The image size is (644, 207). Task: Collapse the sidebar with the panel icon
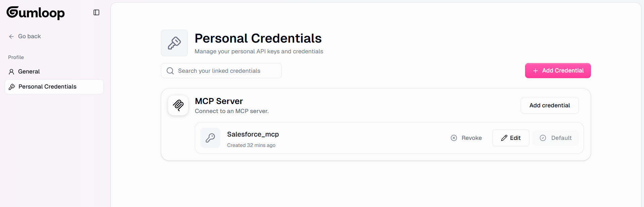pyautogui.click(x=96, y=12)
